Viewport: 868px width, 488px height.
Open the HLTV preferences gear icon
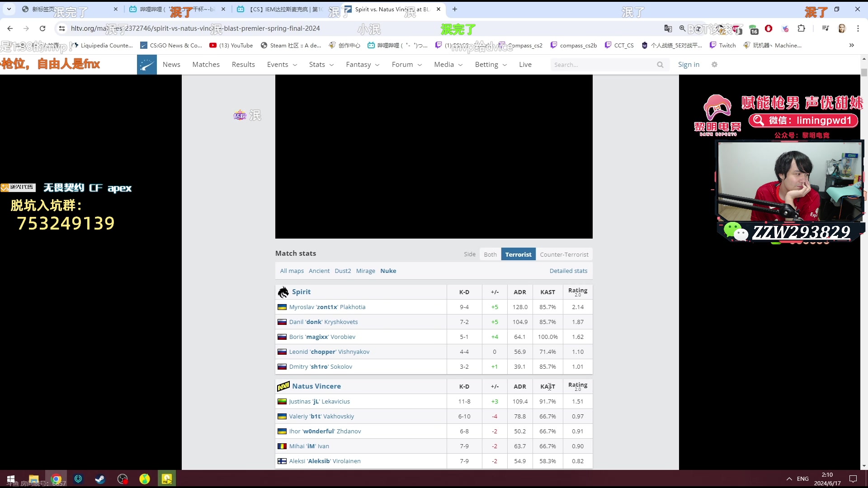(714, 64)
